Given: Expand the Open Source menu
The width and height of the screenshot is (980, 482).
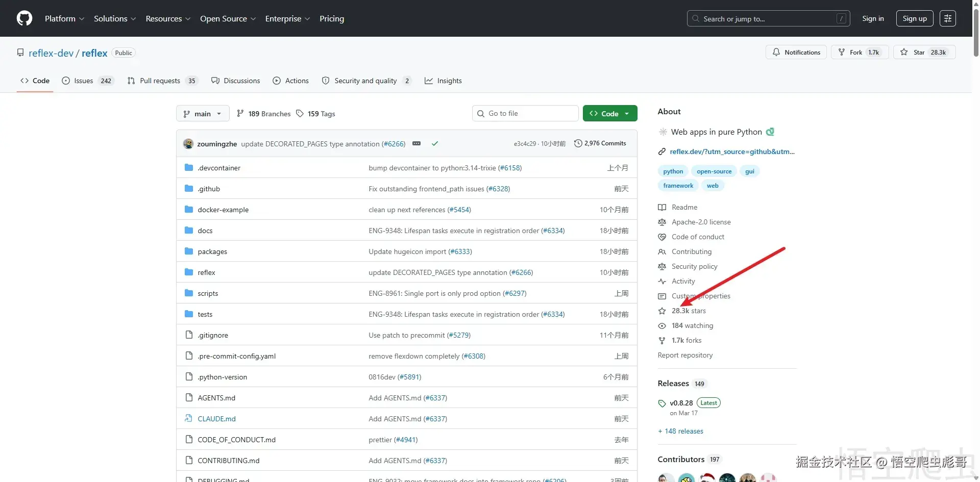Looking at the screenshot, I should [228, 18].
